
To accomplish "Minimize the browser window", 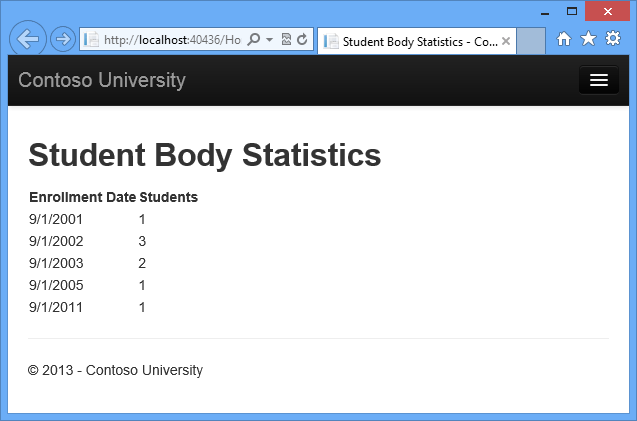I will click(x=546, y=11).
